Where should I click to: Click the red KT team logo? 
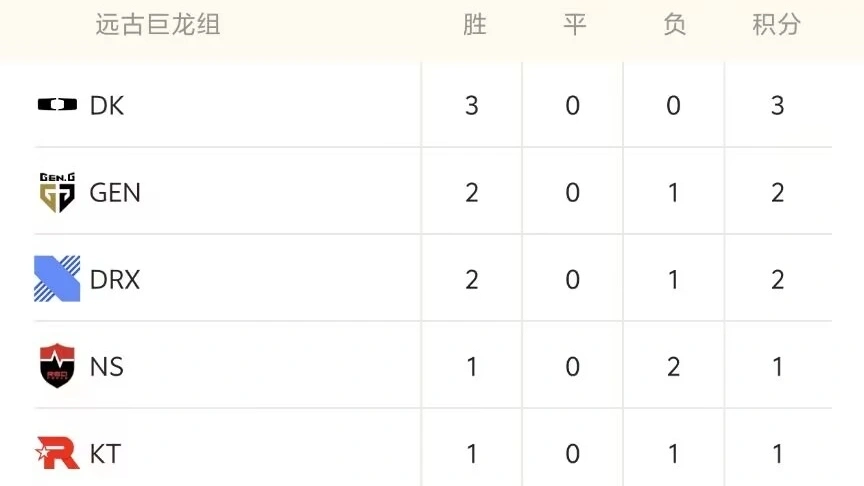(57, 453)
